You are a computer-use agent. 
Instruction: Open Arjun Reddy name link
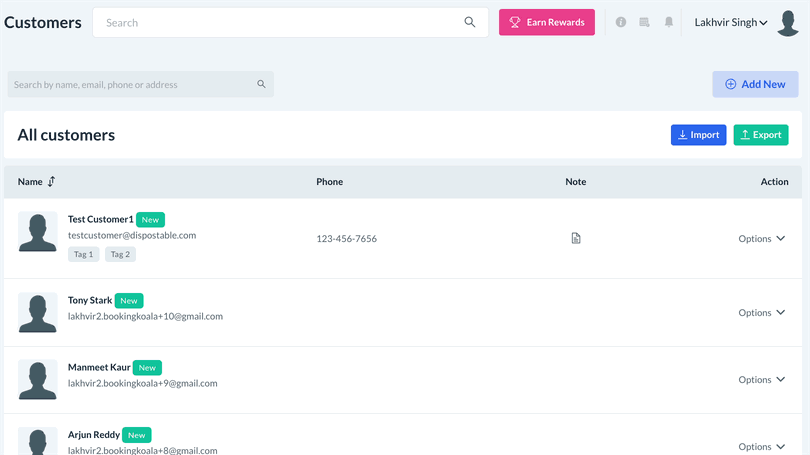[x=94, y=434]
